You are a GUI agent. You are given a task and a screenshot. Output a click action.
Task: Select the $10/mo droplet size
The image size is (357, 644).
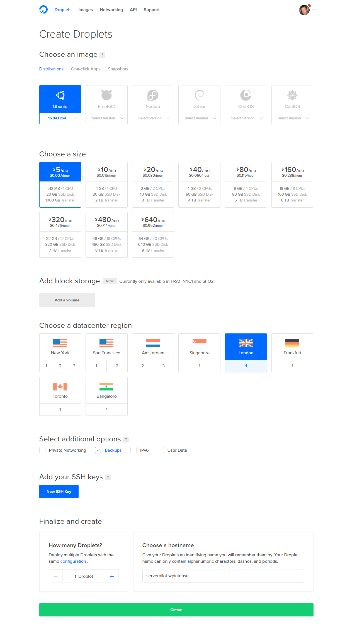(106, 185)
